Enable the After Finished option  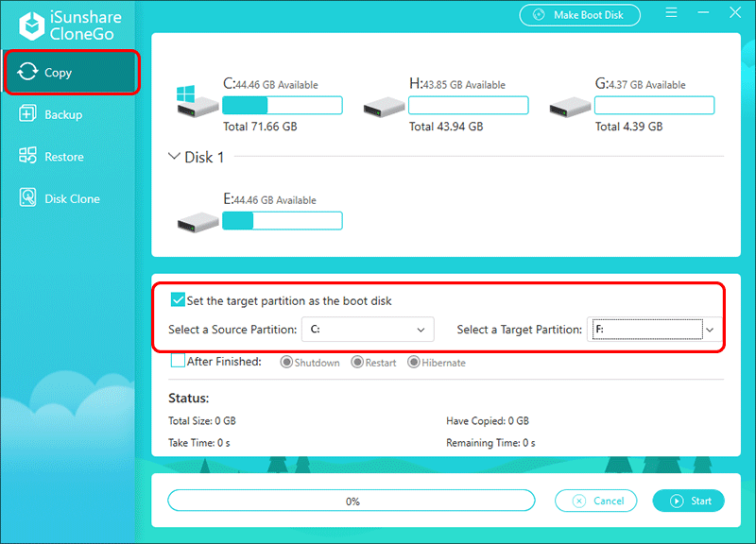tap(177, 361)
